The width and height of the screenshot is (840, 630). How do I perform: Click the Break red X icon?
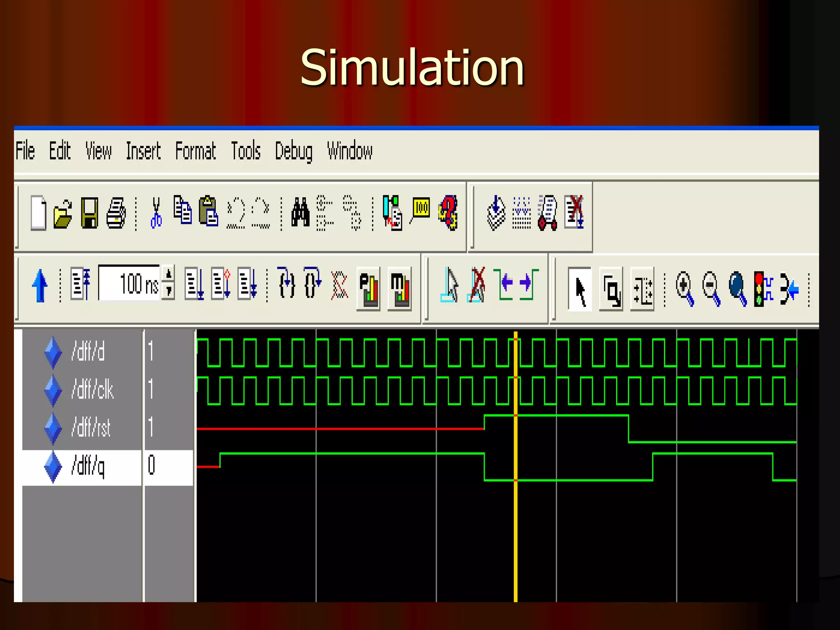574,212
